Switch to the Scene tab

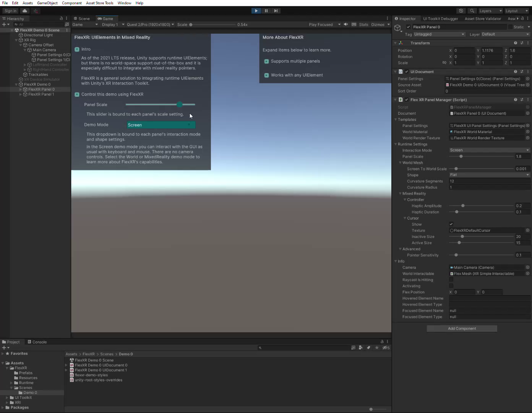[82, 18]
